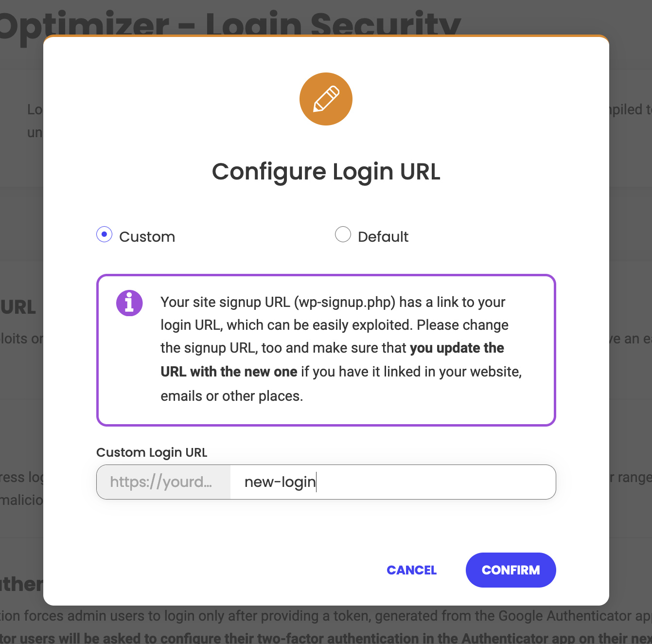Click the https://yourd... URL prefix box
The image size is (652, 644).
(x=163, y=482)
